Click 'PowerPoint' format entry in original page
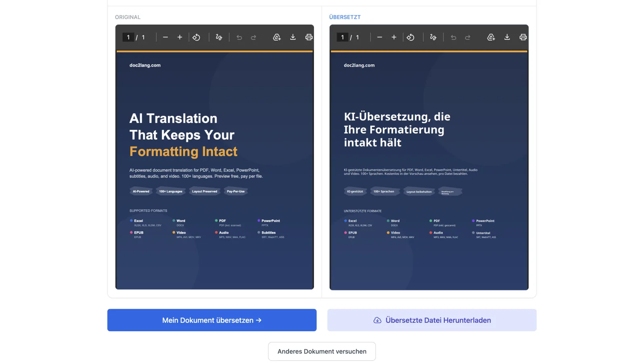 coord(269,223)
